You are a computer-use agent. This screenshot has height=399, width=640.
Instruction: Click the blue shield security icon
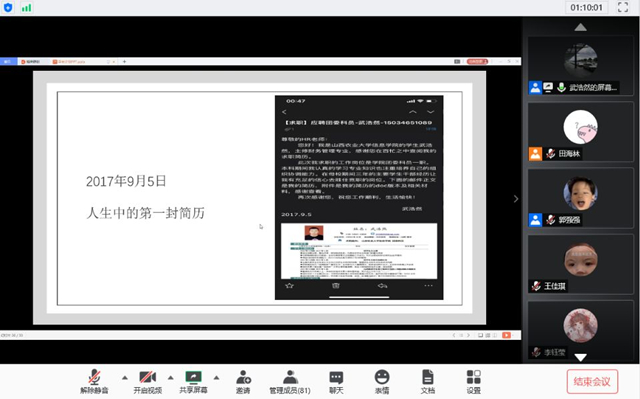8,7
